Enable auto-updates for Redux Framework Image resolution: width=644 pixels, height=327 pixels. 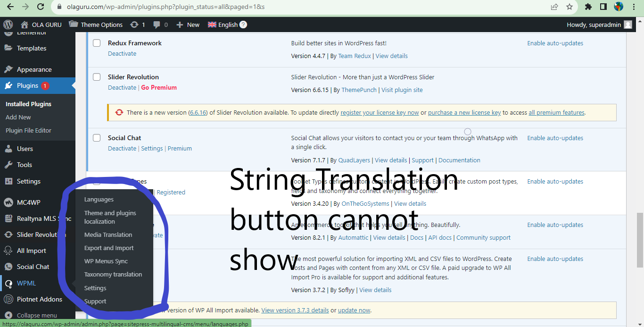click(555, 43)
